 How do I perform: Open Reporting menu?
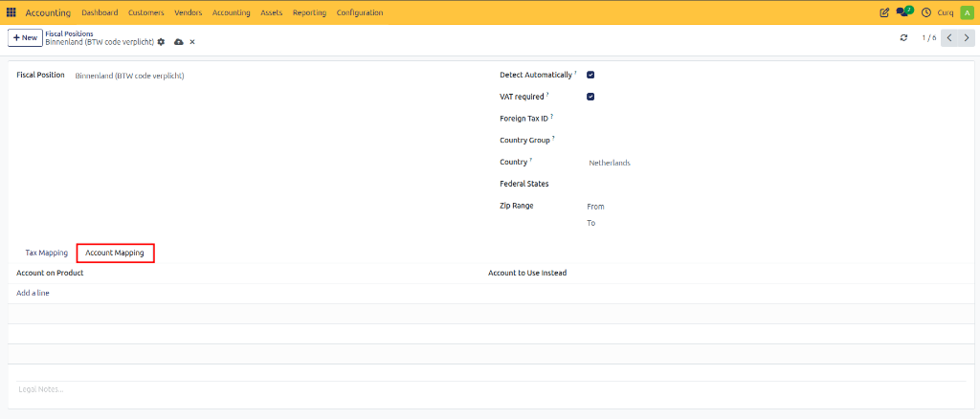(x=309, y=12)
